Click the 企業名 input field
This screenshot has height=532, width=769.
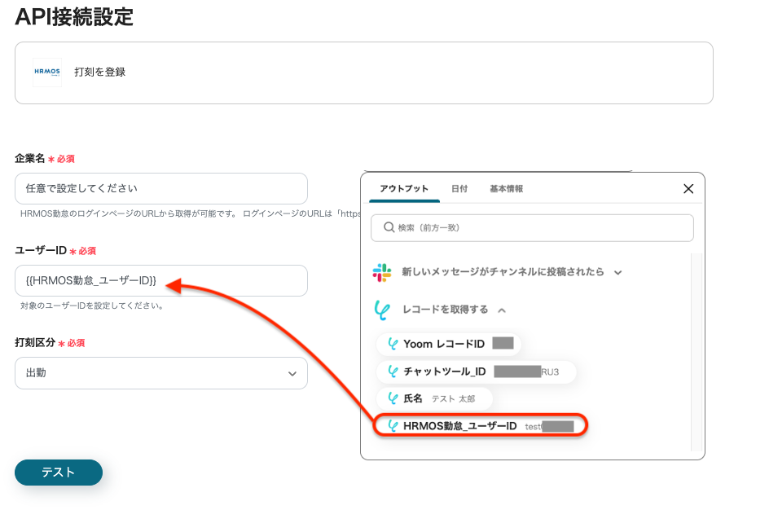160,188
